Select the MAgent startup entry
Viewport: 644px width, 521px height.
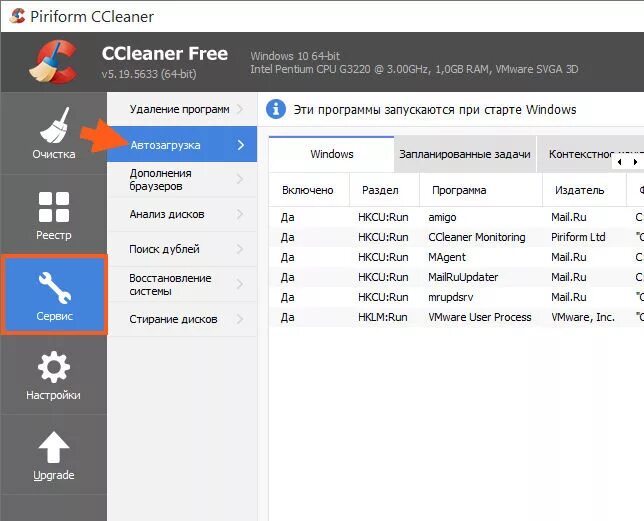(x=456, y=257)
